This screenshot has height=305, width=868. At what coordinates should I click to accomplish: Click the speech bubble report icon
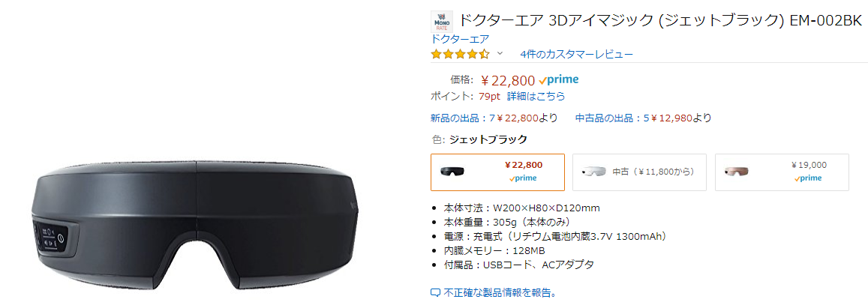coord(435,292)
